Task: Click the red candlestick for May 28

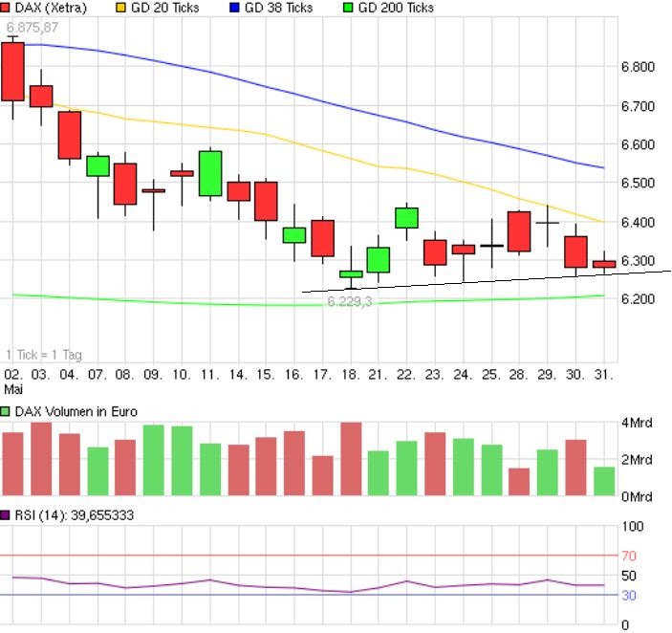Action: [x=519, y=231]
